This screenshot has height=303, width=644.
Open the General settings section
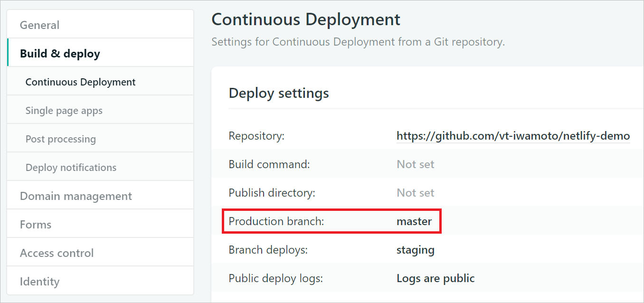(39, 25)
